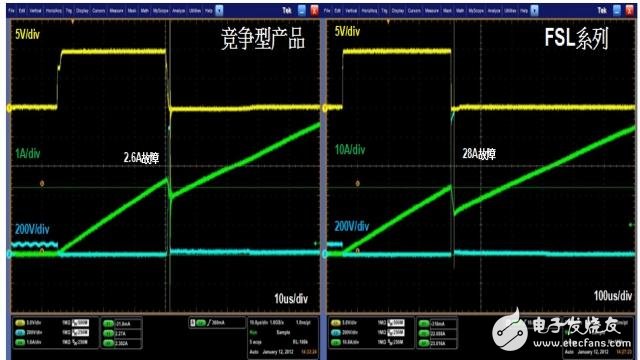Open Trig menu in left scope window
The image size is (640, 360).
coord(69,11)
